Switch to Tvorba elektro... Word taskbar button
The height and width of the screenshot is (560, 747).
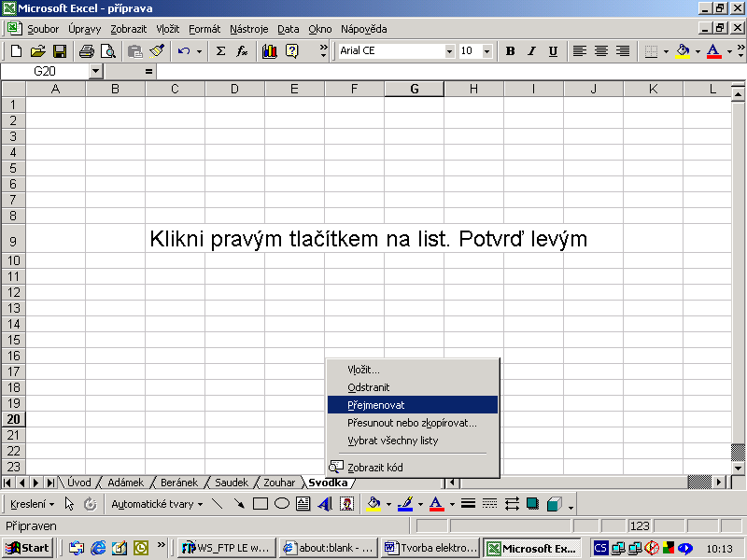tap(430, 548)
